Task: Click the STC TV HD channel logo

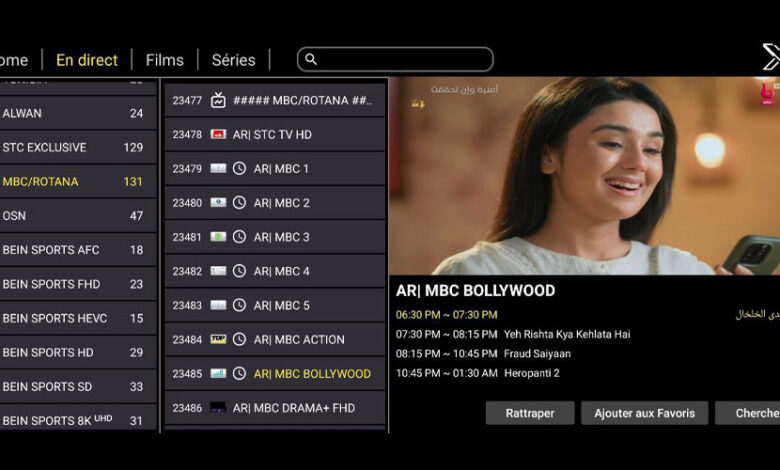Action: tap(218, 135)
